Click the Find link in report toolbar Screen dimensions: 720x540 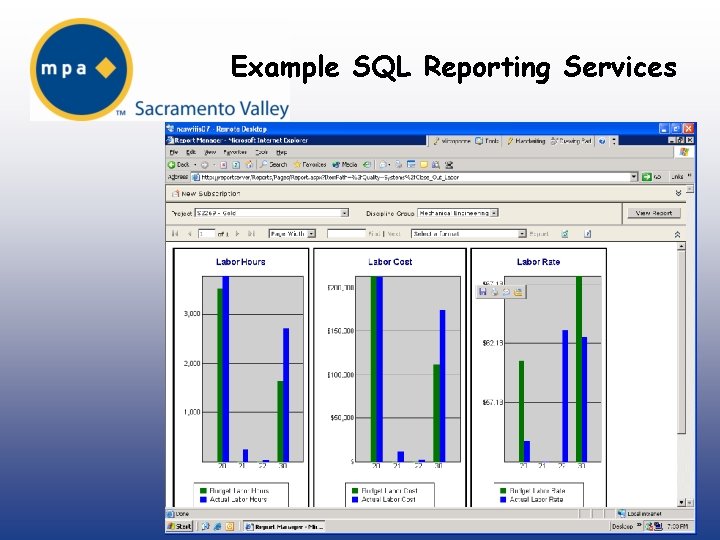tap(374, 234)
